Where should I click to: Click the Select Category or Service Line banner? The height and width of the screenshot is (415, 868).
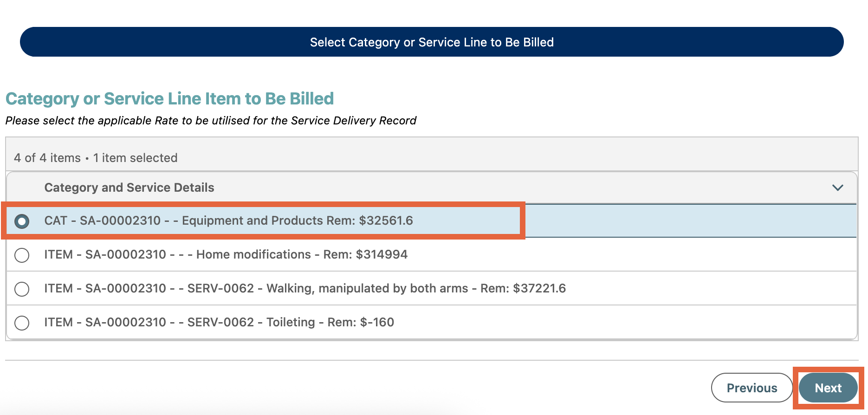(432, 42)
